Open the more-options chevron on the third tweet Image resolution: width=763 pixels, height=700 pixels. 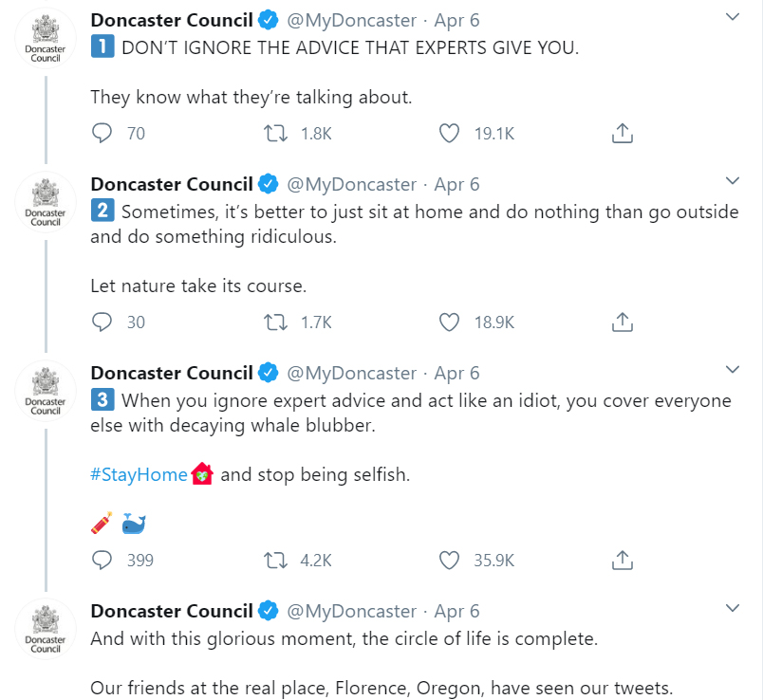[733, 370]
